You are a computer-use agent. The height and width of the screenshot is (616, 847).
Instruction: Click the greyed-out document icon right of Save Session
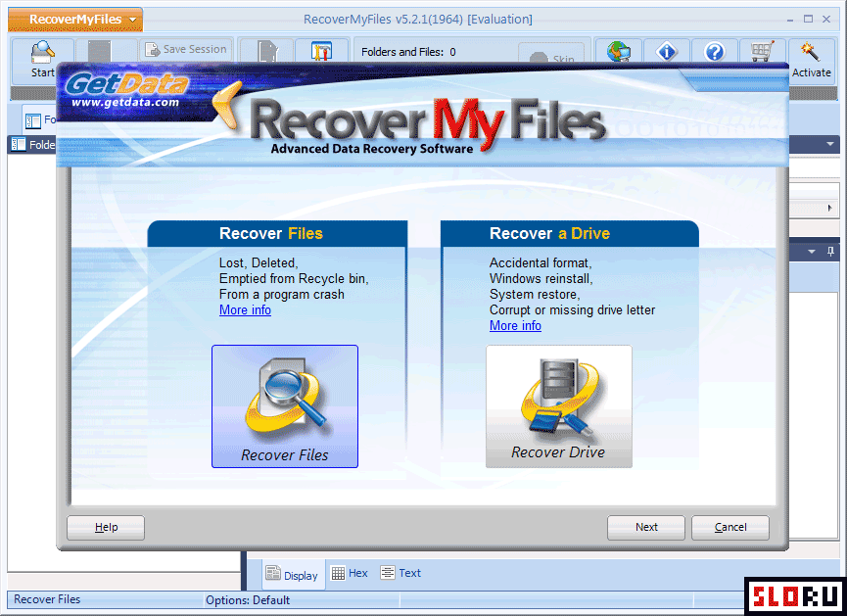click(x=267, y=51)
